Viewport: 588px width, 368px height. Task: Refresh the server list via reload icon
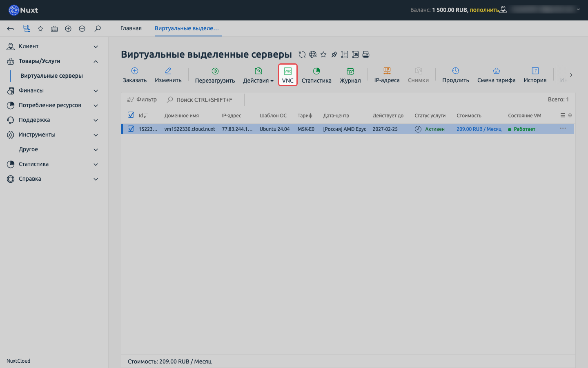tap(302, 54)
